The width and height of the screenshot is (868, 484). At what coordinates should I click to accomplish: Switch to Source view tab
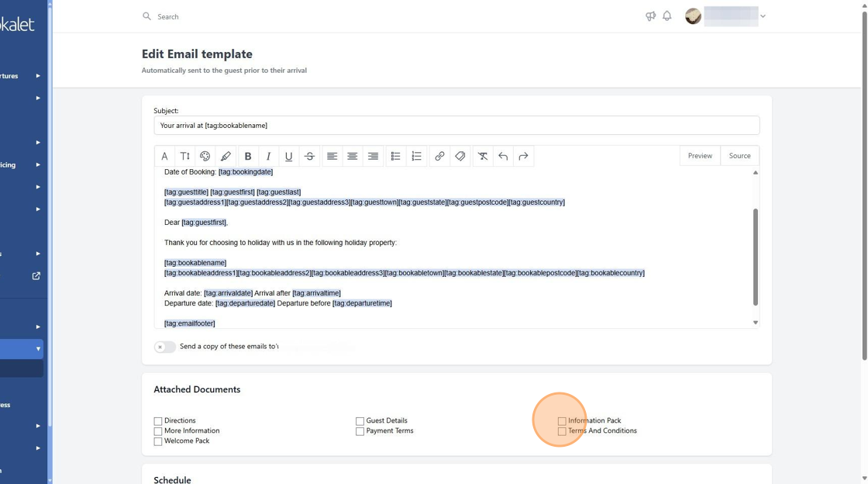click(739, 156)
